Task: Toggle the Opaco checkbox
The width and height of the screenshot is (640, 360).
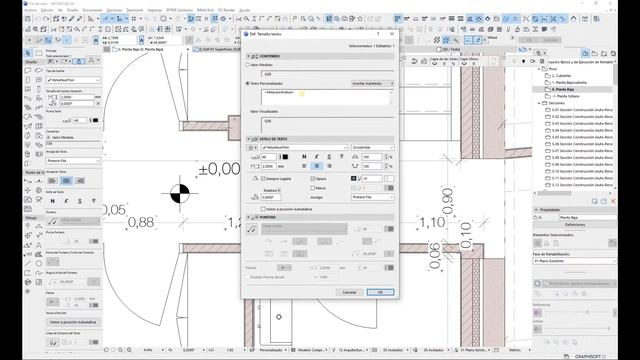Action: pyautogui.click(x=313, y=179)
